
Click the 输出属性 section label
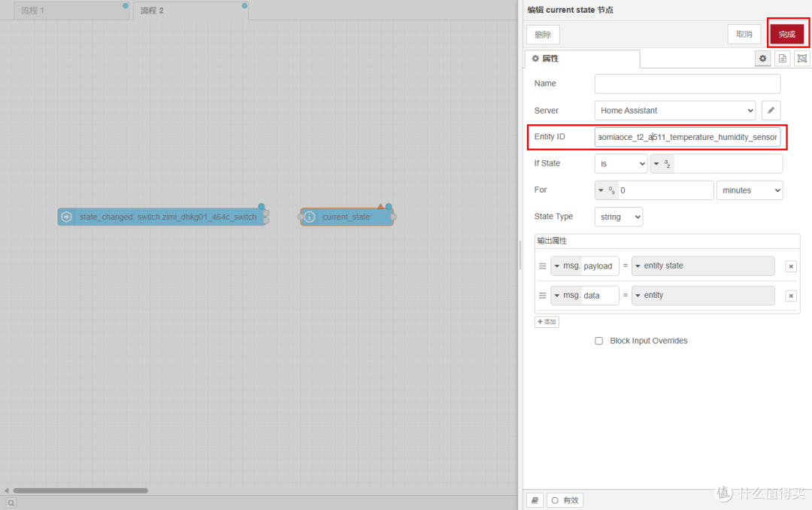coord(552,241)
